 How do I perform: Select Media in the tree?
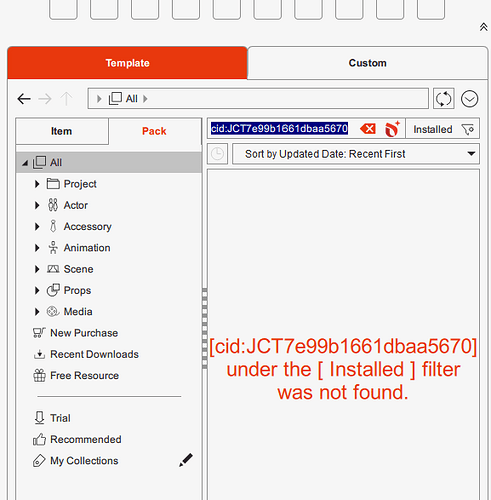tap(78, 312)
